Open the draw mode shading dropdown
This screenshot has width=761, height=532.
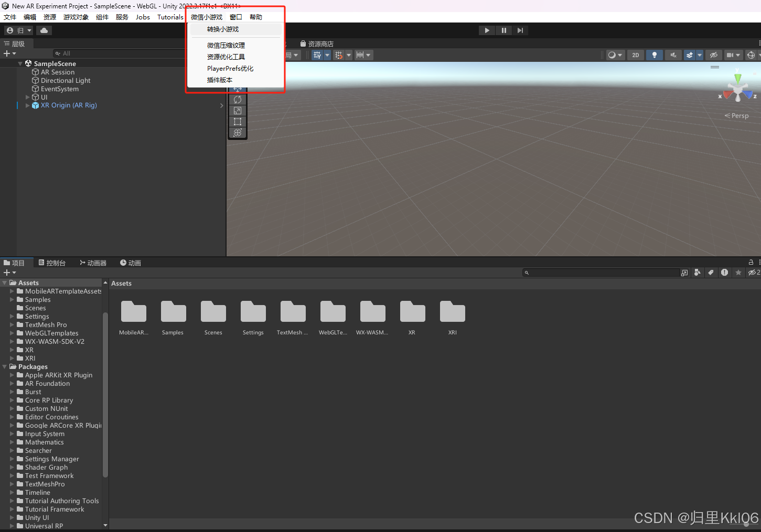[615, 55]
